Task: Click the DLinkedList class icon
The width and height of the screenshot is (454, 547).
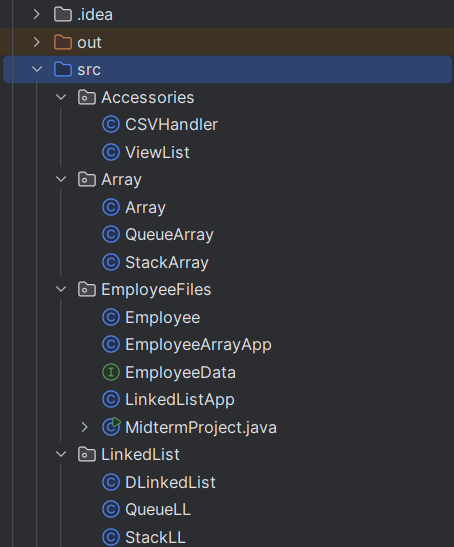Action: (x=111, y=482)
